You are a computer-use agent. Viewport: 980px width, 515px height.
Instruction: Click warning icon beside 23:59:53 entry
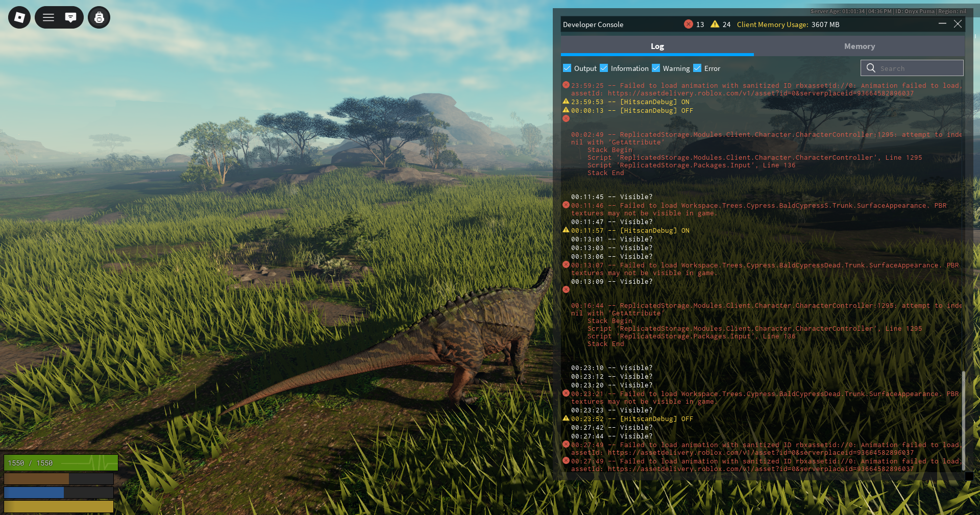566,101
